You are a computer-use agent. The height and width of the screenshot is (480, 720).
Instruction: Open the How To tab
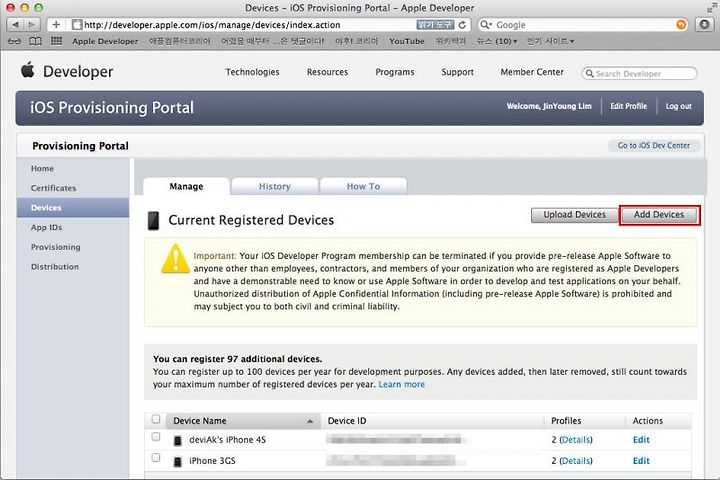point(363,186)
